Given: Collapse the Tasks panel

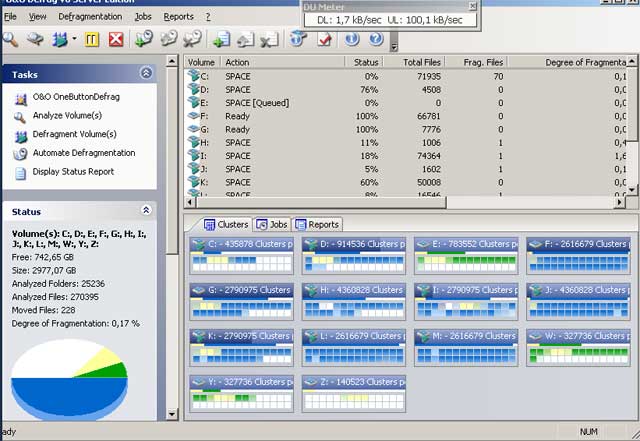Looking at the screenshot, I should (x=146, y=73).
